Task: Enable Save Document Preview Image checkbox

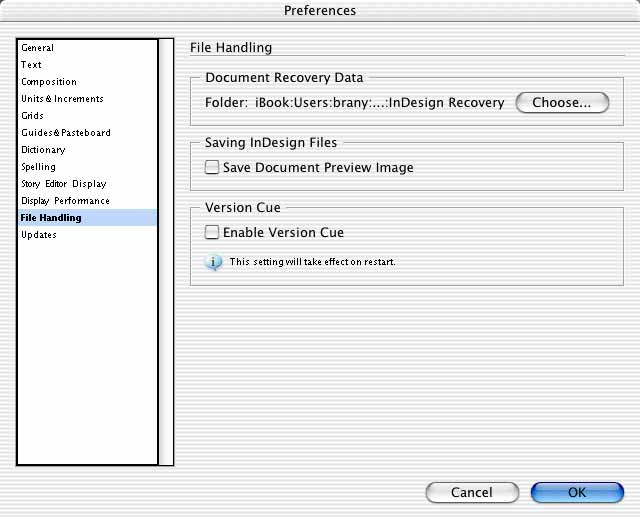Action: click(x=211, y=167)
